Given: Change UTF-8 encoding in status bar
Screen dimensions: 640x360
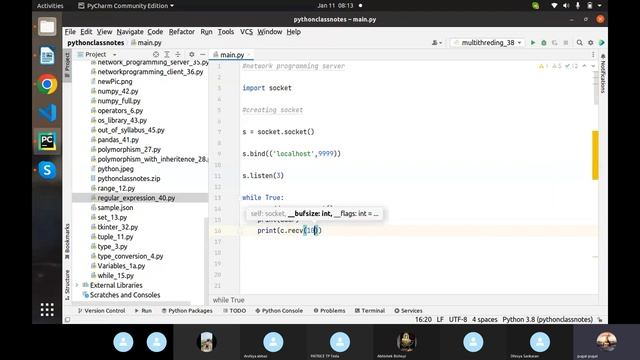Looking at the screenshot, I should pos(458,320).
